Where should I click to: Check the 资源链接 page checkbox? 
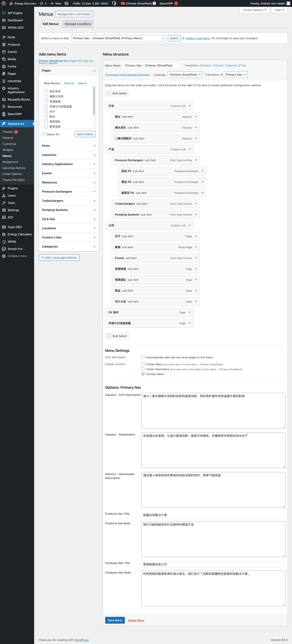(46, 101)
